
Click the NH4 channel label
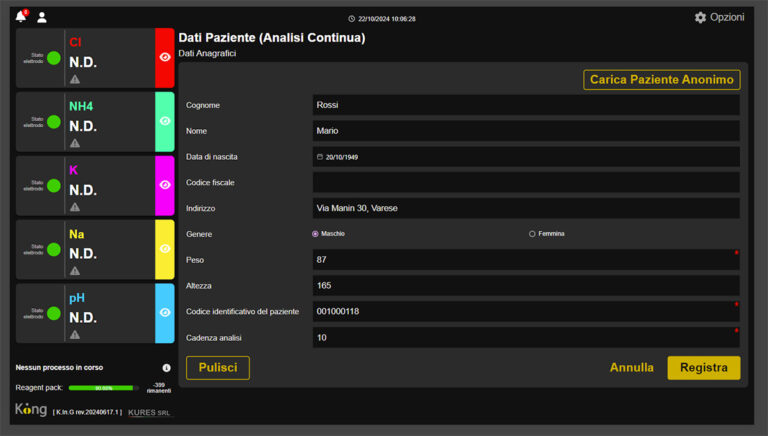pos(81,106)
